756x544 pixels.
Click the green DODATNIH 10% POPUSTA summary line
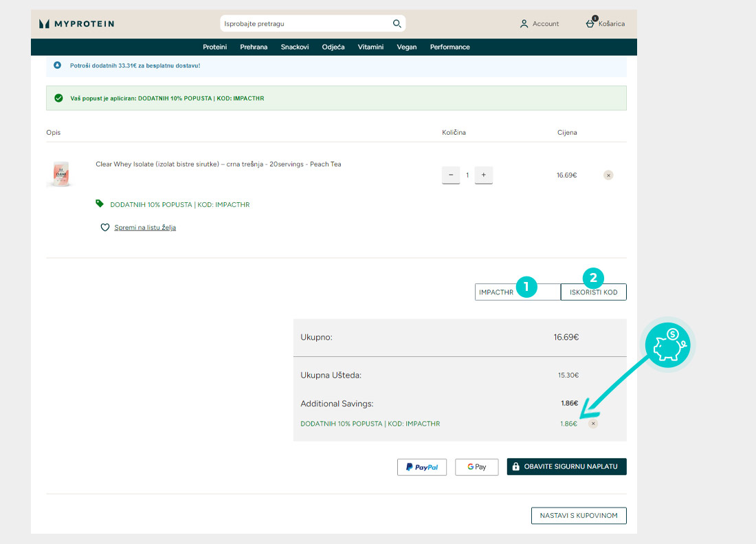pyautogui.click(x=370, y=424)
